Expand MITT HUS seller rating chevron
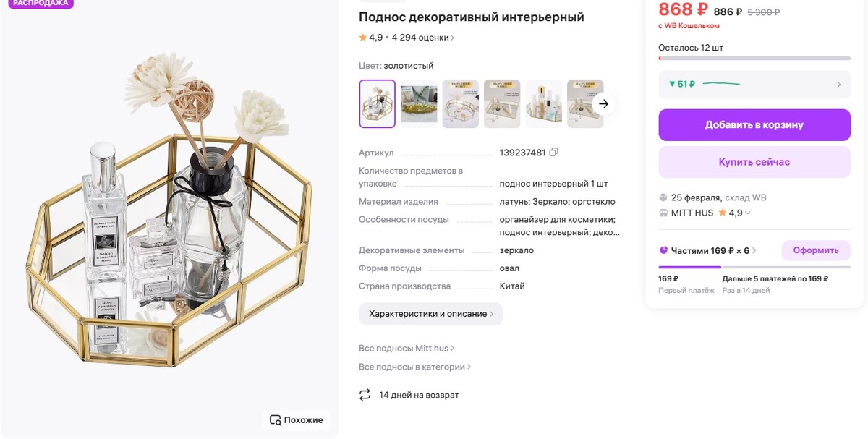Viewport: 868px width, 439px height. (x=748, y=213)
